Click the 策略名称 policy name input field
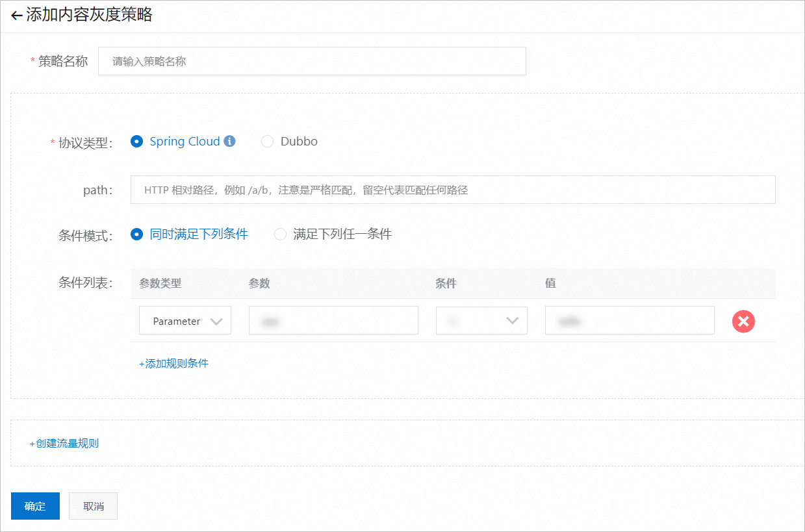The width and height of the screenshot is (805, 532). click(x=312, y=60)
